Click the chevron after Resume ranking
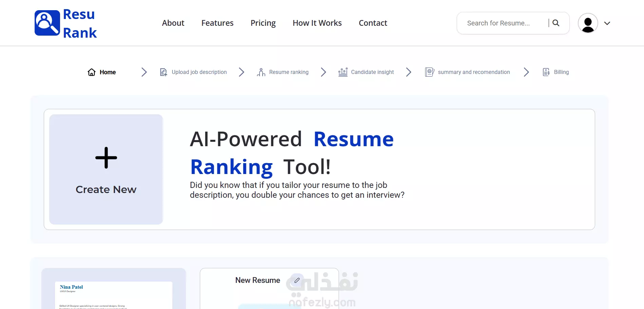Viewport: 644px width, 309px height. pos(323,72)
